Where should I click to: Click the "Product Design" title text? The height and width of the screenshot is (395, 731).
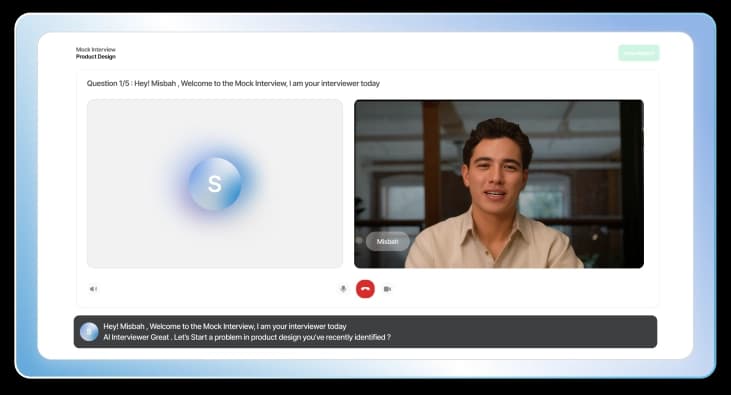(96, 56)
